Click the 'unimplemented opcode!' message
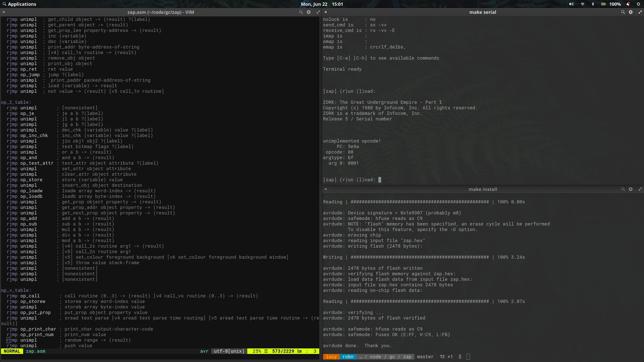Screen dimensions: 644x362 tap(352, 141)
